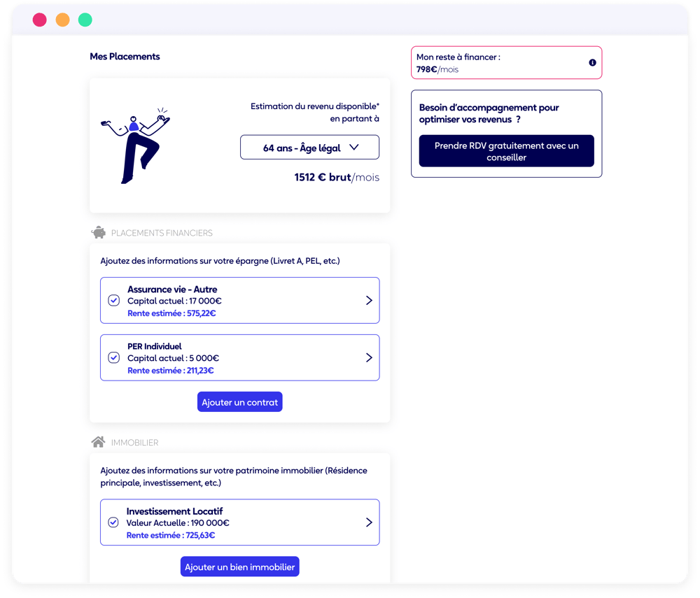The width and height of the screenshot is (700, 598).
Task: Open the info icon next to Mon reste à financer
Action: click(x=592, y=62)
